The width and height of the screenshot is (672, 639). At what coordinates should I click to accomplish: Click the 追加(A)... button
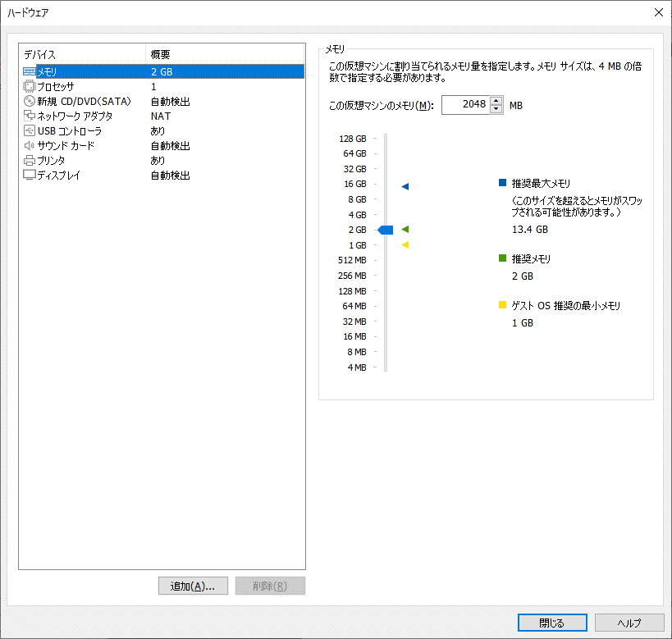tap(193, 586)
